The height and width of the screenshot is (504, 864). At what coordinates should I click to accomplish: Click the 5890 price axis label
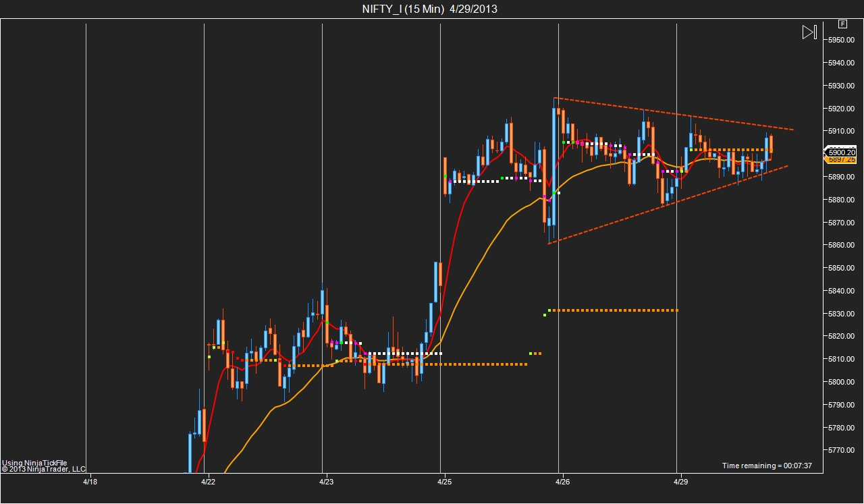(x=842, y=177)
